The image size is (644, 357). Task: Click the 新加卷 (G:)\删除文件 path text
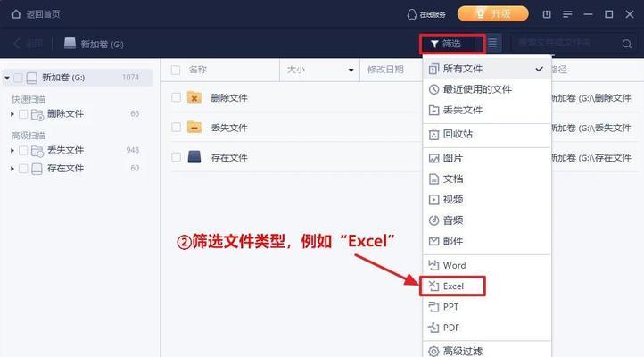[x=591, y=98]
